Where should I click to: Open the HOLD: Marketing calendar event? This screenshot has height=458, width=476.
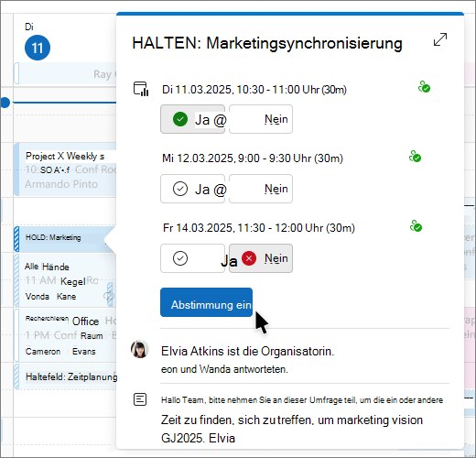point(62,239)
